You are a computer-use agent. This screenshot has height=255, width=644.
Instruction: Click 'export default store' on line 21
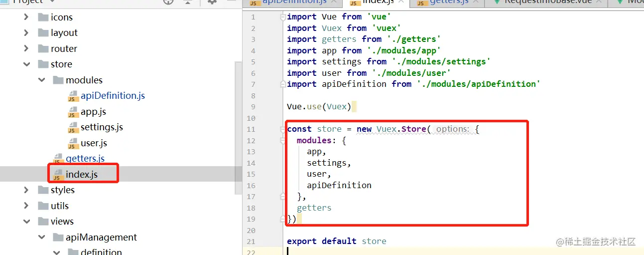tap(337, 242)
